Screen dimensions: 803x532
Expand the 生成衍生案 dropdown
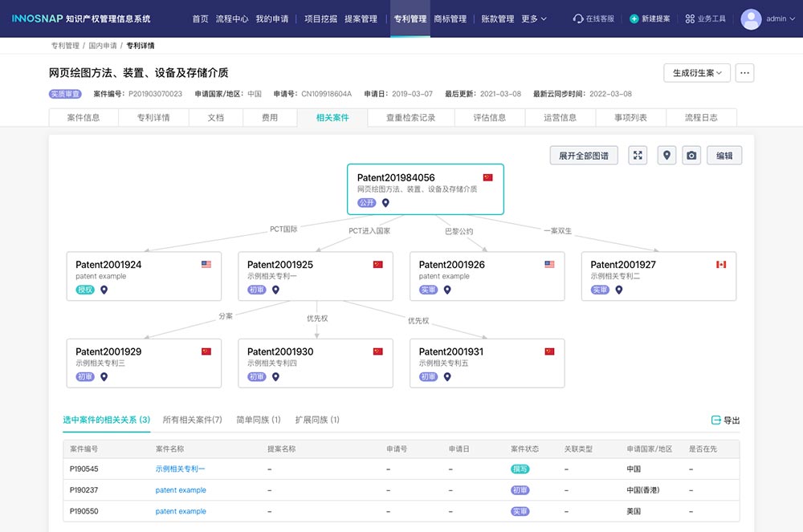[x=696, y=73]
